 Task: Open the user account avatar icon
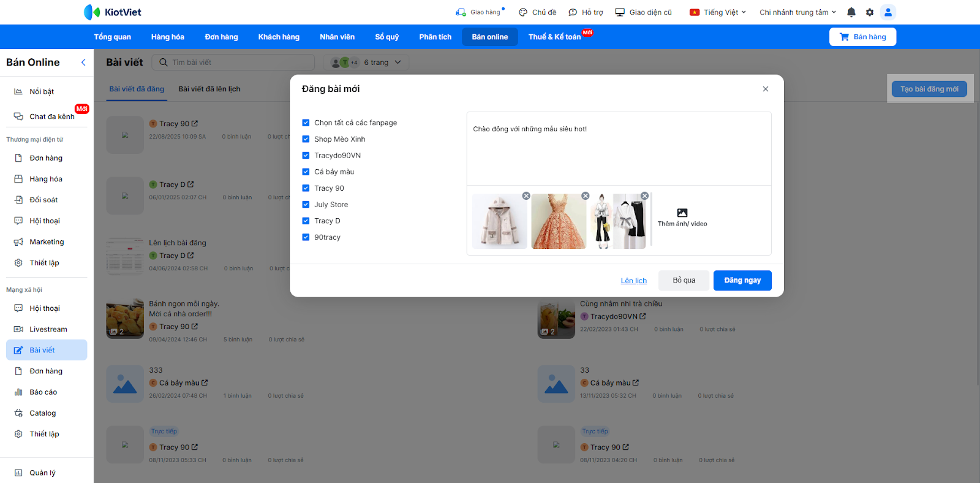(x=888, y=12)
